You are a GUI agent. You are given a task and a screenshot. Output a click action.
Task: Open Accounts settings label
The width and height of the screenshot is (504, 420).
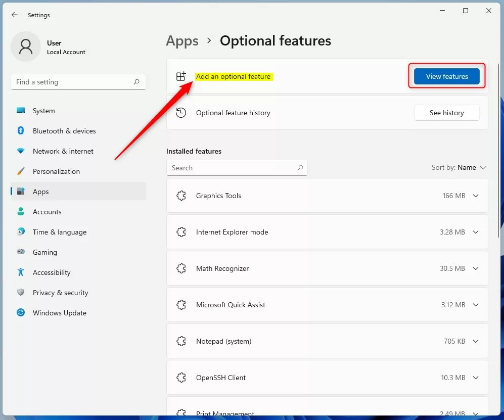(47, 212)
